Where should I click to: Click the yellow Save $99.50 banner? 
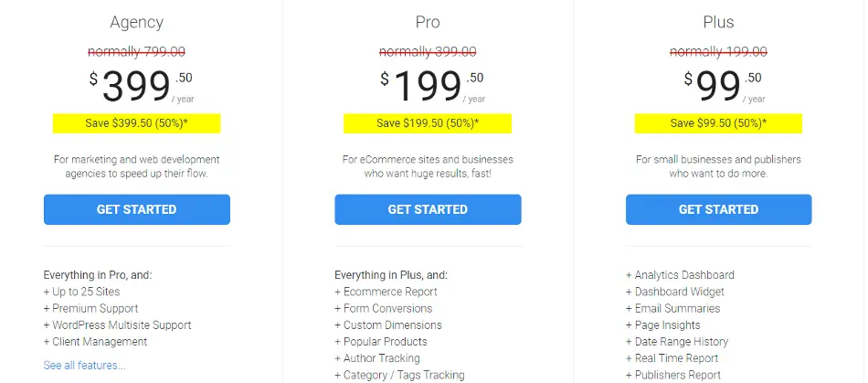coord(718,123)
